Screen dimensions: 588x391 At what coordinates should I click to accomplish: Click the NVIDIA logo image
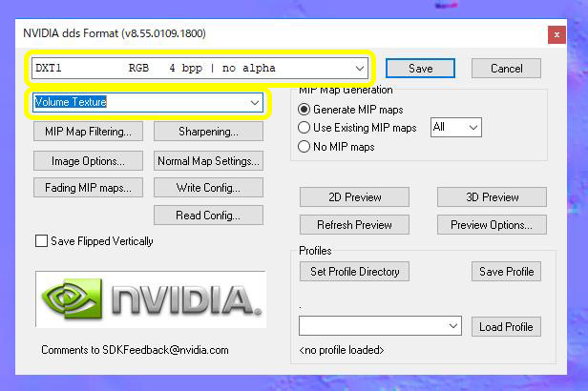point(151,299)
